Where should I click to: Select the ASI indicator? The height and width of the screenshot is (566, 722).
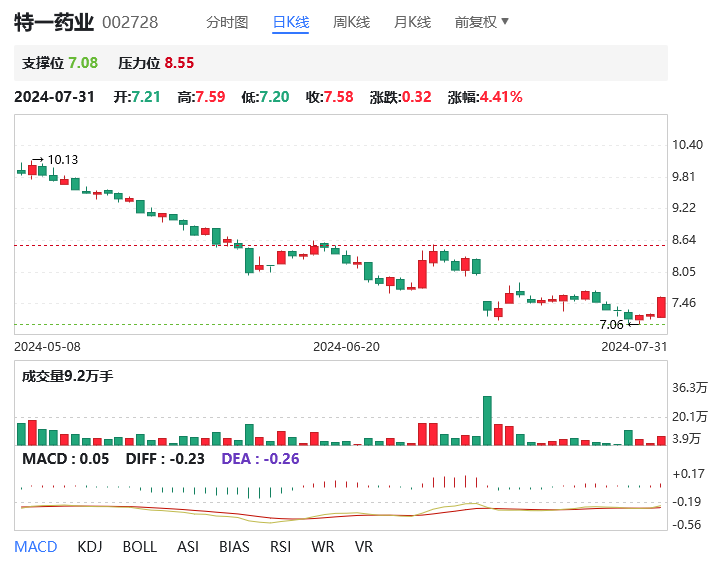188,547
